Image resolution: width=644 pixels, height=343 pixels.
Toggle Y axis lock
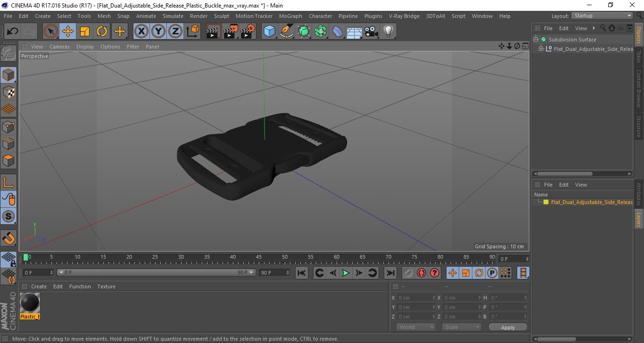[x=158, y=32]
